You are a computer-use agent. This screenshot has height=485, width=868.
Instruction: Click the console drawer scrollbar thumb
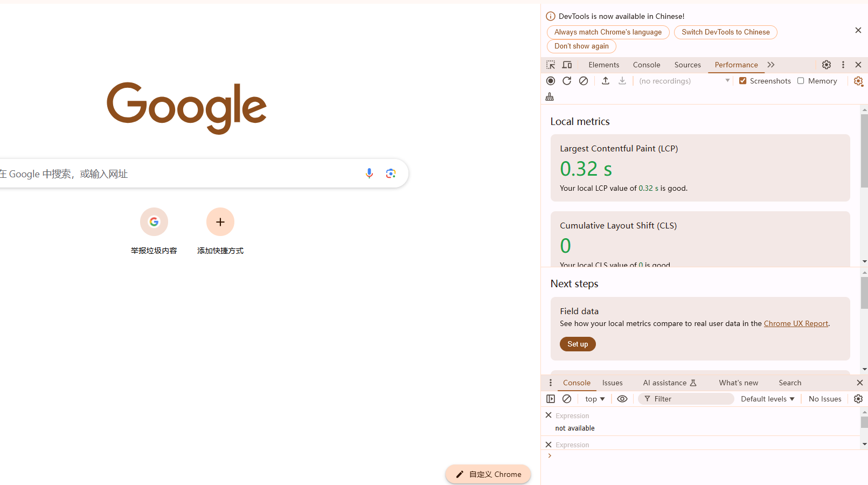(864, 422)
